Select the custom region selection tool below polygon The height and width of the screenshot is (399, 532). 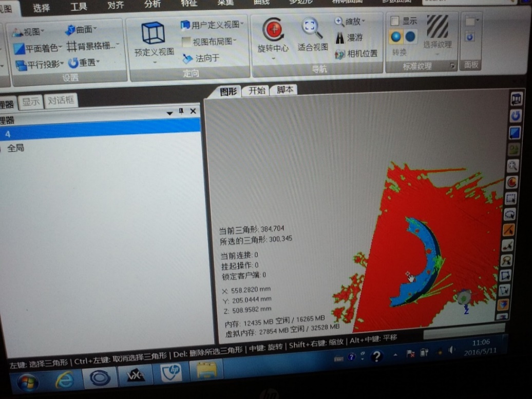[504, 290]
